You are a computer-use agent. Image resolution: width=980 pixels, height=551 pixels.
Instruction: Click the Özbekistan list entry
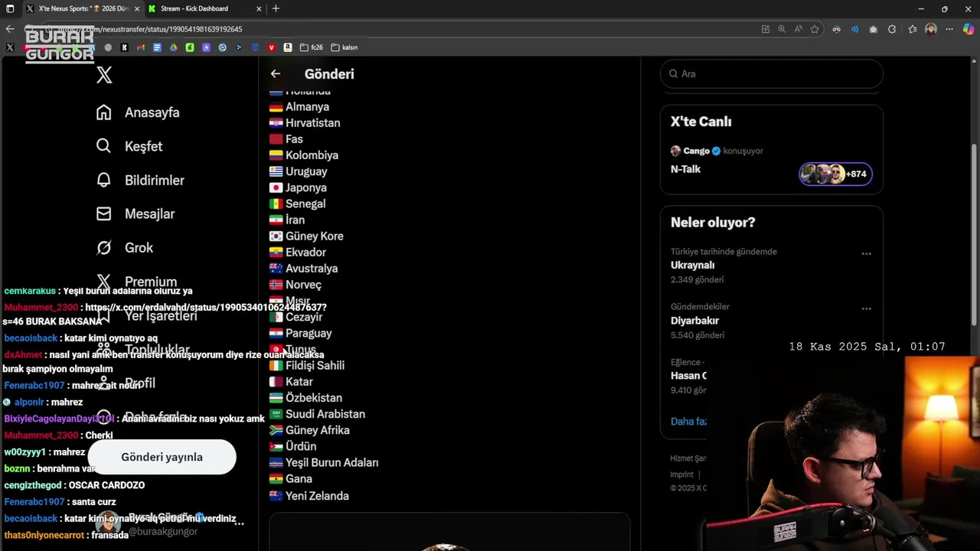click(x=305, y=398)
